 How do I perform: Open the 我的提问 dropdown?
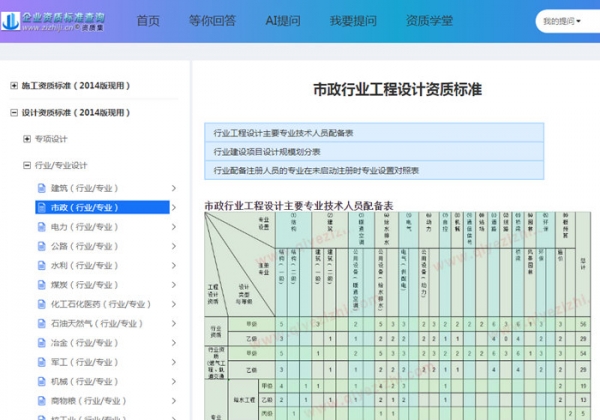coord(562,21)
